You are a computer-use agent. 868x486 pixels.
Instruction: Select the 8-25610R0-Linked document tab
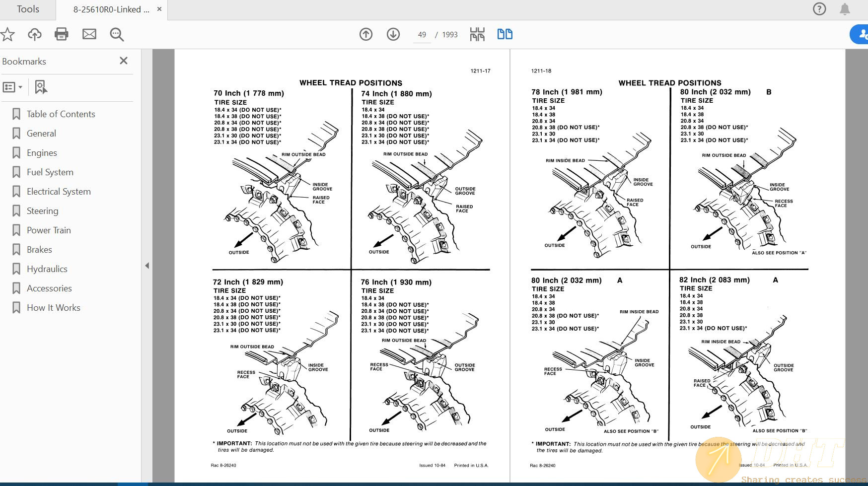(111, 9)
